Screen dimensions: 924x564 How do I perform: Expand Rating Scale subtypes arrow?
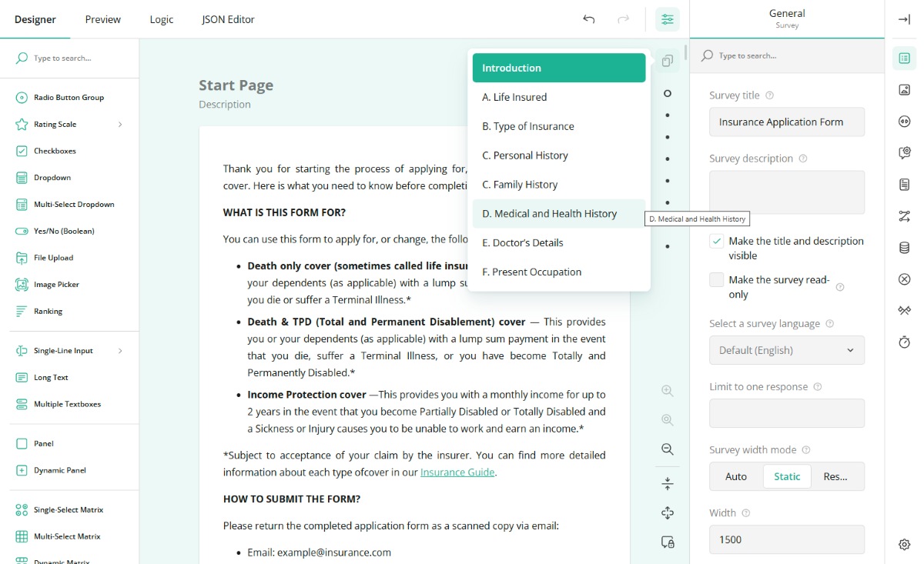pyautogui.click(x=120, y=125)
